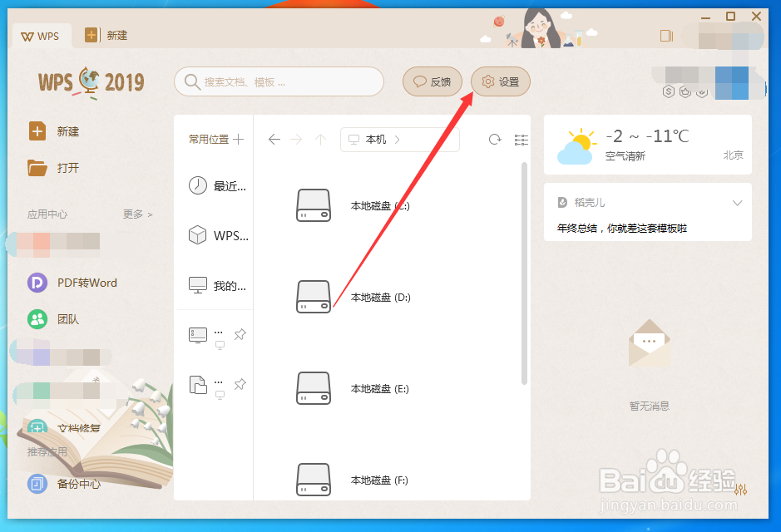Open the 团队 team app
The image size is (781, 532).
coord(53,319)
